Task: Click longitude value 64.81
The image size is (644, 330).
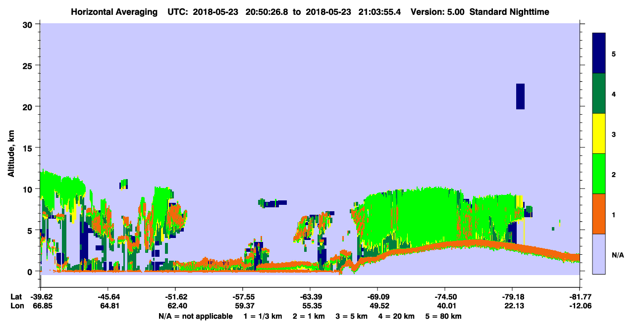Action: point(109,306)
